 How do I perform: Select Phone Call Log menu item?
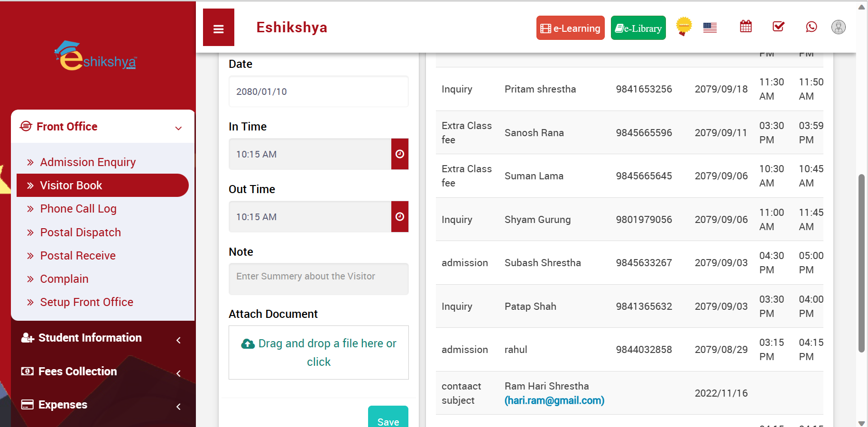click(x=78, y=209)
